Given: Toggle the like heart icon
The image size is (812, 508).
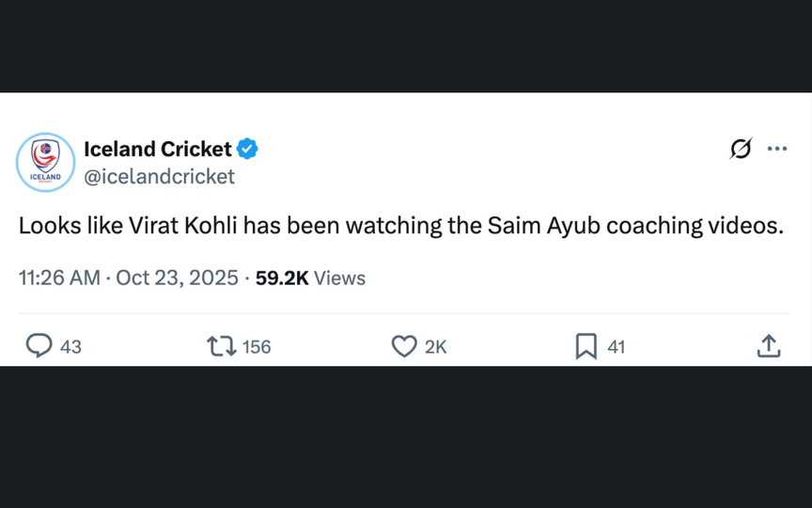Looking at the screenshot, I should (x=404, y=346).
